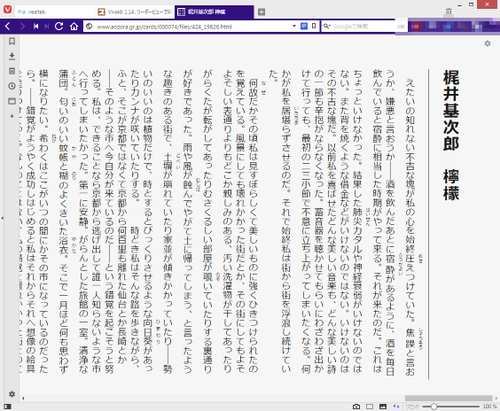Open the Downloads panel

pos(12,56)
